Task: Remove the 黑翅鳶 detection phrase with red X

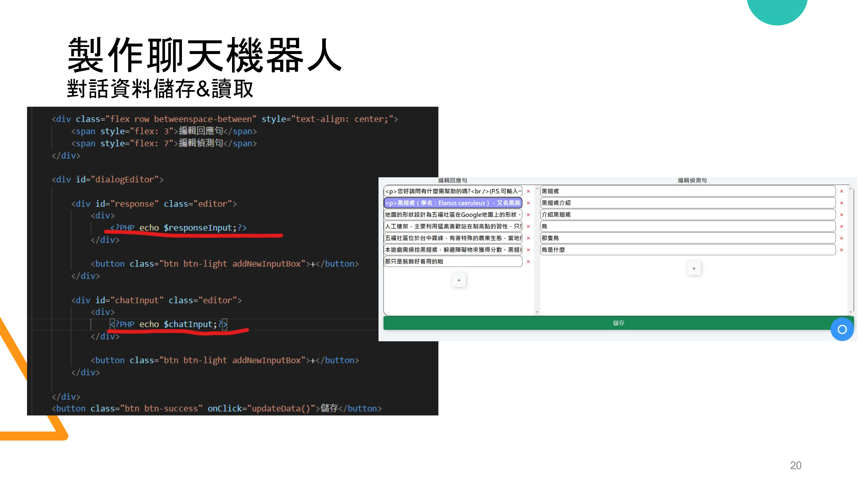Action: pyautogui.click(x=841, y=191)
